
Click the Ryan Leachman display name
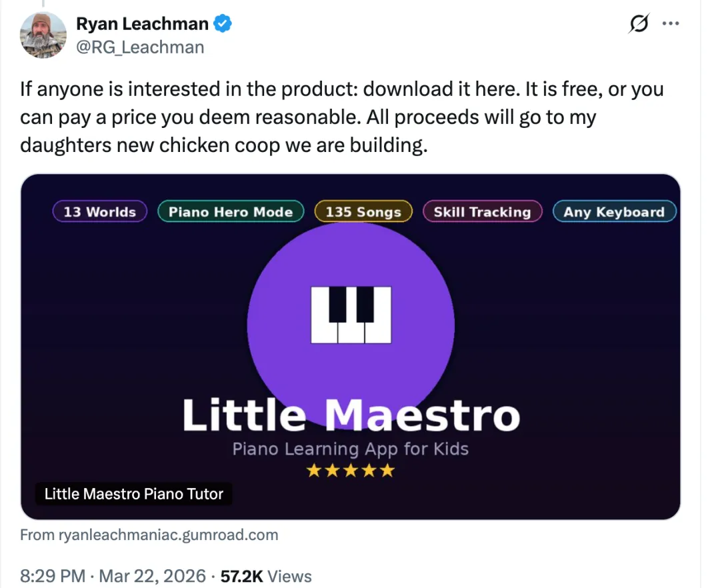tap(142, 24)
